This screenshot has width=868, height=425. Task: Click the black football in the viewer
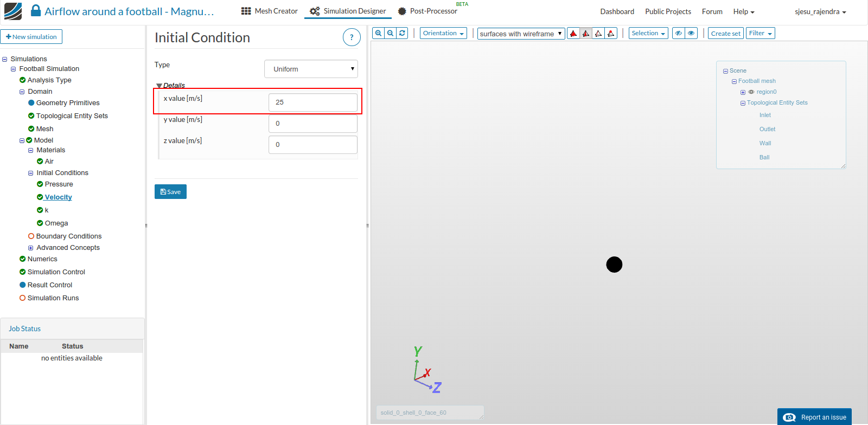coord(614,265)
